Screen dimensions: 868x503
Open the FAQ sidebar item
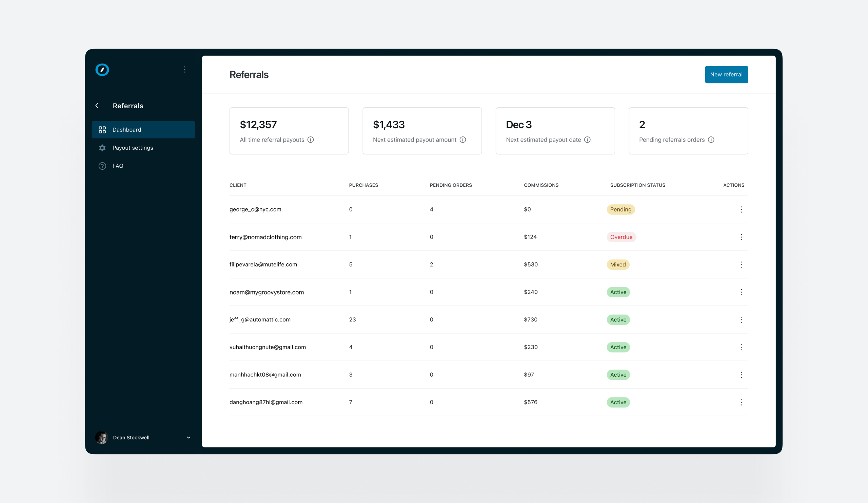118,166
